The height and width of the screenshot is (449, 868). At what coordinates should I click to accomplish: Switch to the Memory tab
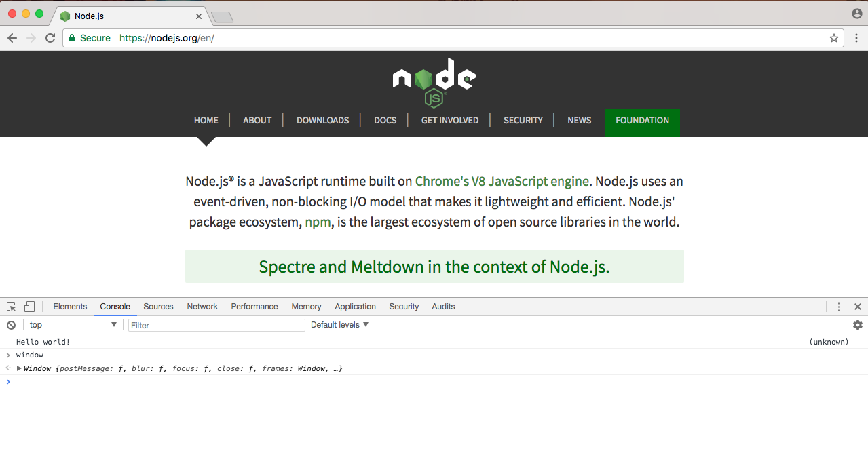coord(306,307)
